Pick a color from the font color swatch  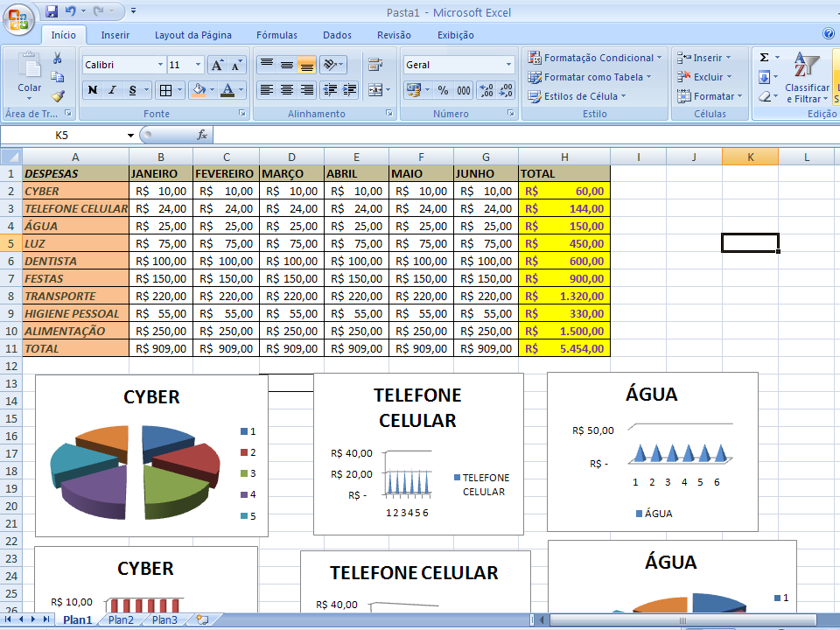pyautogui.click(x=230, y=90)
